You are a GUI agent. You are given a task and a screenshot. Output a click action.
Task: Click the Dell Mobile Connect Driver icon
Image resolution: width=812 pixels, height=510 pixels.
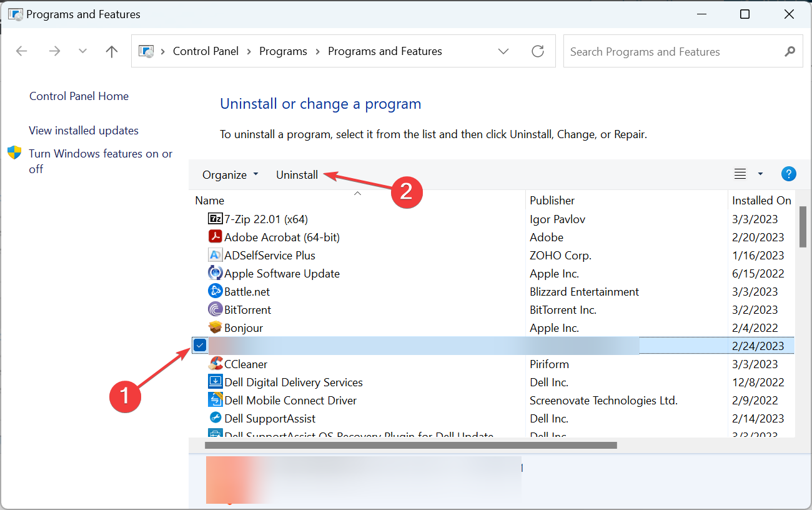point(215,400)
